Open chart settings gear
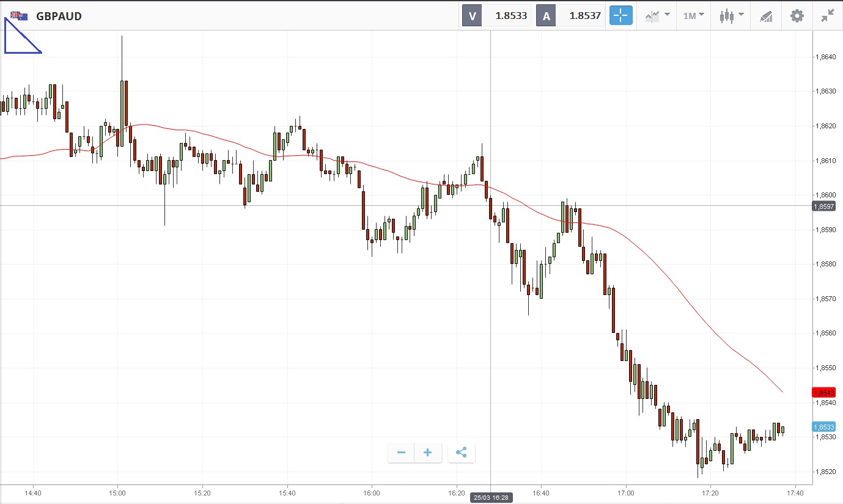The width and height of the screenshot is (843, 504). pos(797,16)
